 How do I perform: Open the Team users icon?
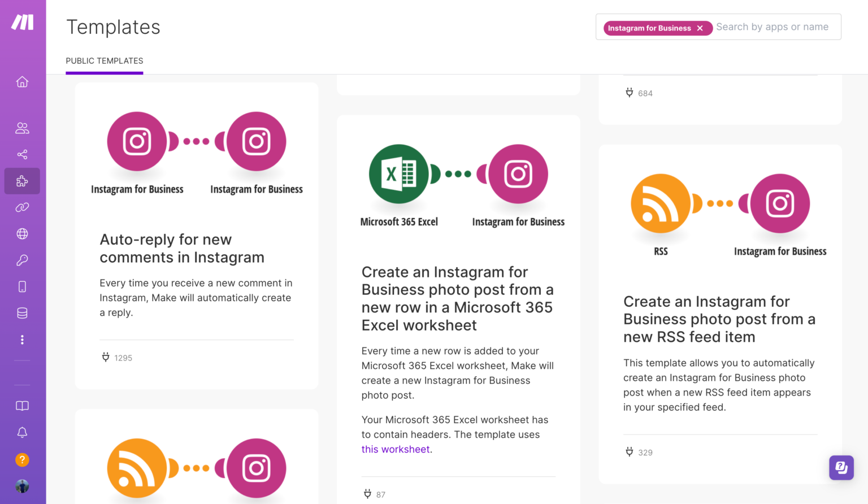(22, 128)
